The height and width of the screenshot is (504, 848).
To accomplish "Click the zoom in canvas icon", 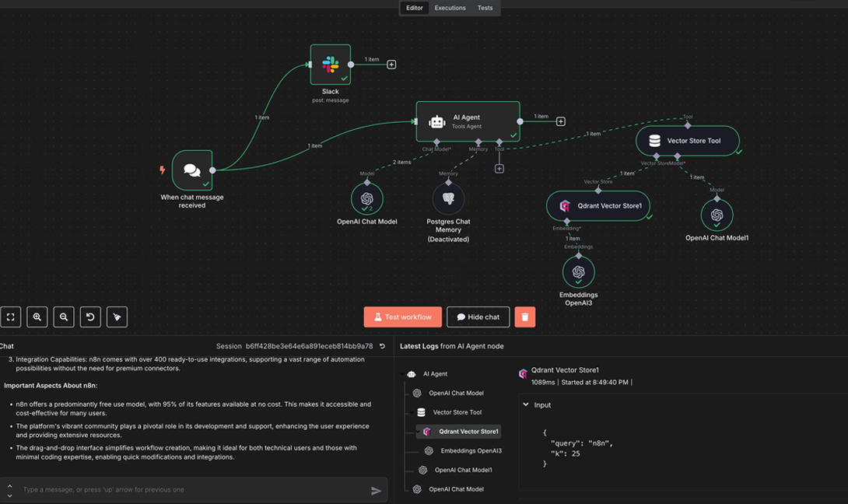I will click(x=37, y=317).
